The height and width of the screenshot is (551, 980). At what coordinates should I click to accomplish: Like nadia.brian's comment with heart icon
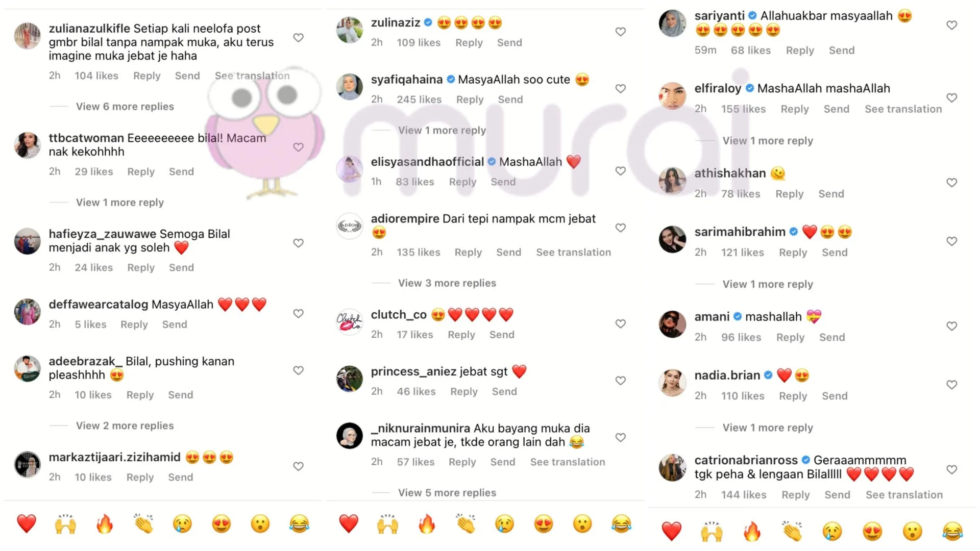click(952, 385)
